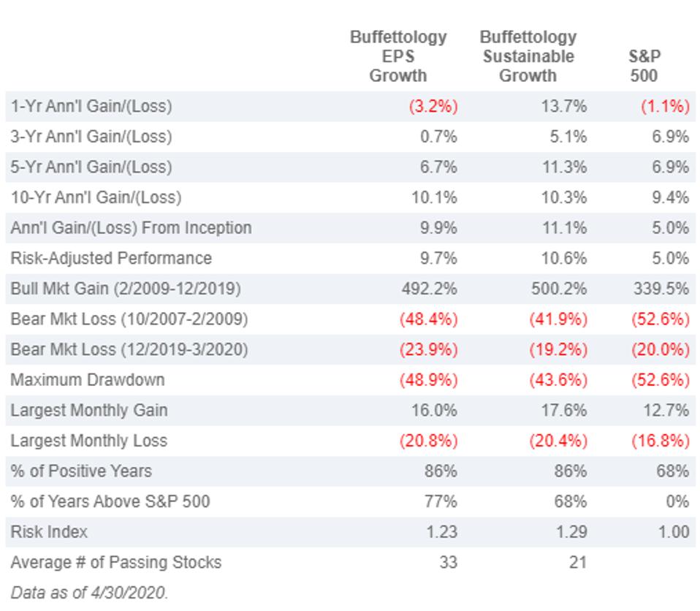The width and height of the screenshot is (700, 611).
Task: Click the Buffettology EPS Growth column header
Action: pyautogui.click(x=397, y=56)
